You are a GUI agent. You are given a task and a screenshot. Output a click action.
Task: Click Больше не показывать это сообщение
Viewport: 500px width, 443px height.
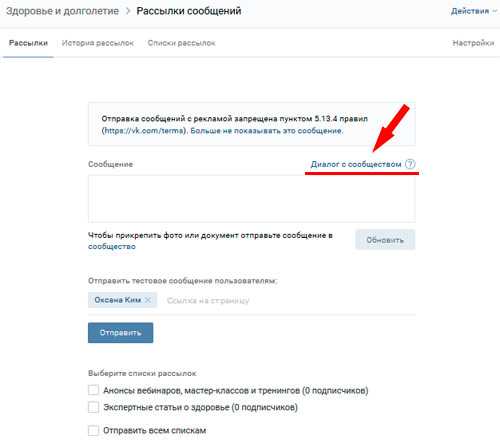(x=267, y=131)
